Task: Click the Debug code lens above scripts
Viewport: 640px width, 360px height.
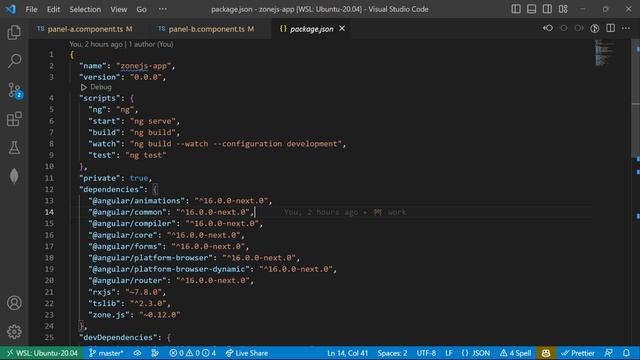Action: pyautogui.click(x=96, y=87)
